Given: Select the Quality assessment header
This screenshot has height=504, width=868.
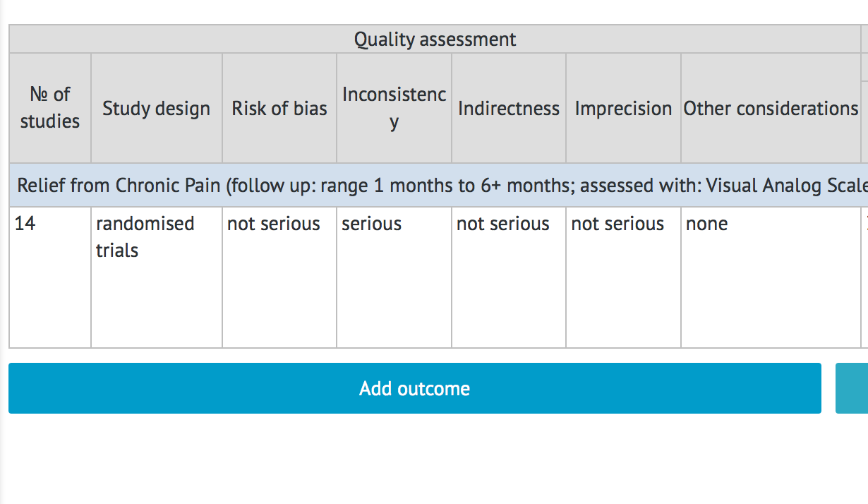Looking at the screenshot, I should pos(435,40).
